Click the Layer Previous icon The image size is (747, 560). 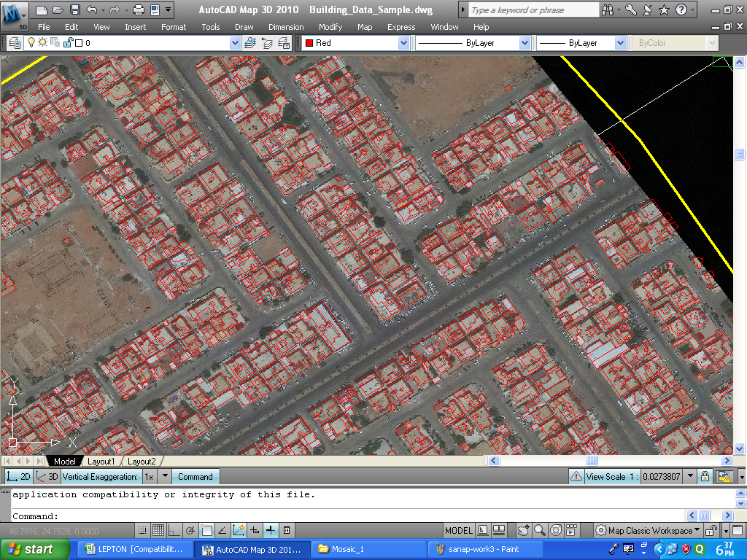(267, 43)
